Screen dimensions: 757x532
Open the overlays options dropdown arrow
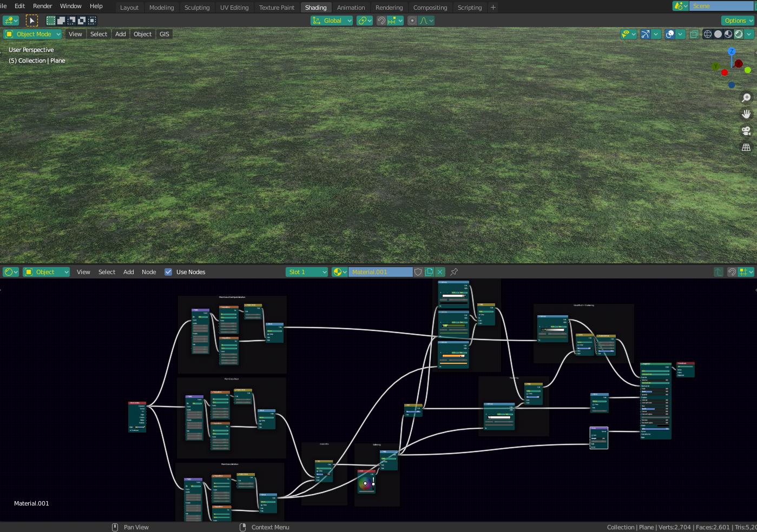coord(680,34)
